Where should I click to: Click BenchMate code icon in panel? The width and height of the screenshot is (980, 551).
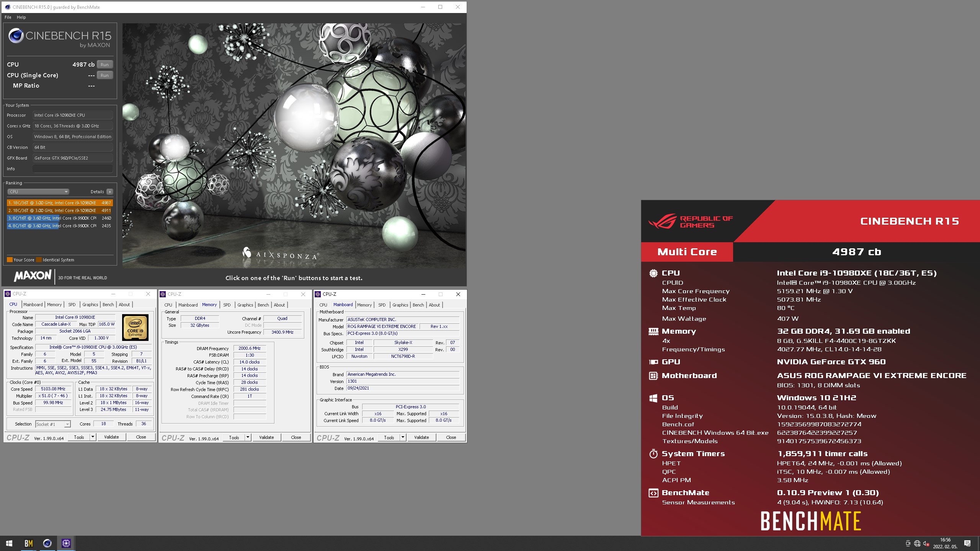click(653, 493)
